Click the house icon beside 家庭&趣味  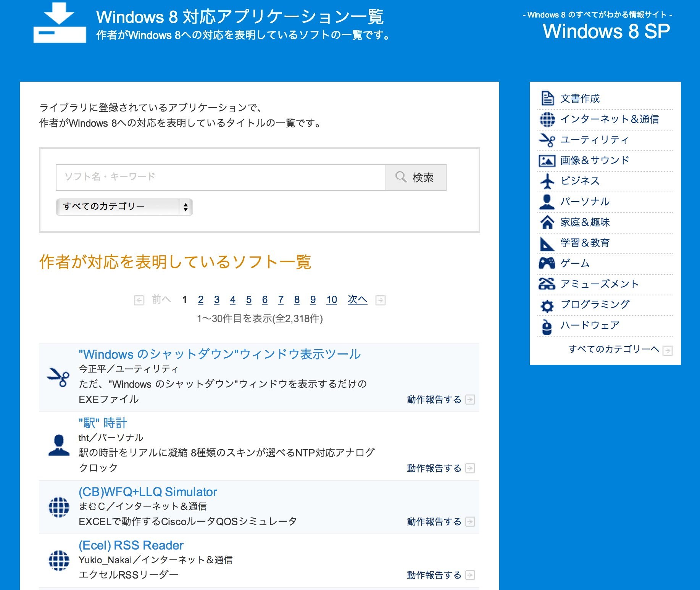(x=547, y=222)
